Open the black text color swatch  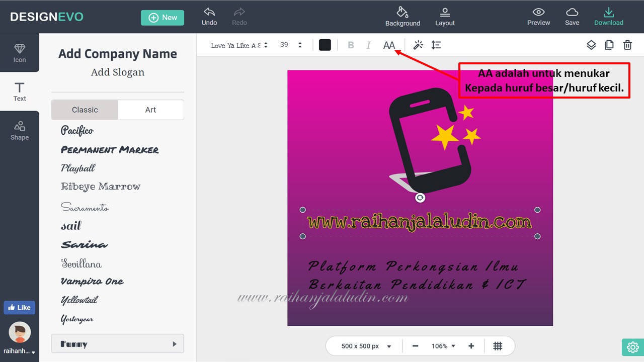tap(325, 45)
